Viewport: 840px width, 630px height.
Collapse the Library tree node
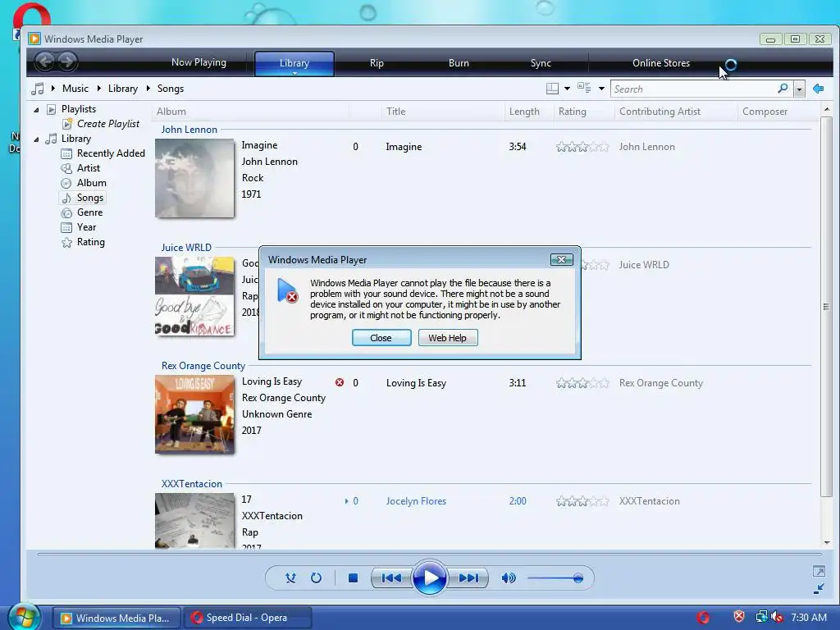(x=36, y=139)
